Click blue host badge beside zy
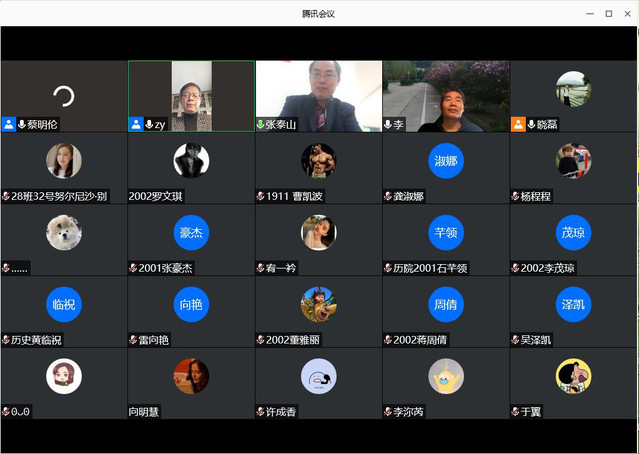The height and width of the screenshot is (454, 639). coord(136,124)
